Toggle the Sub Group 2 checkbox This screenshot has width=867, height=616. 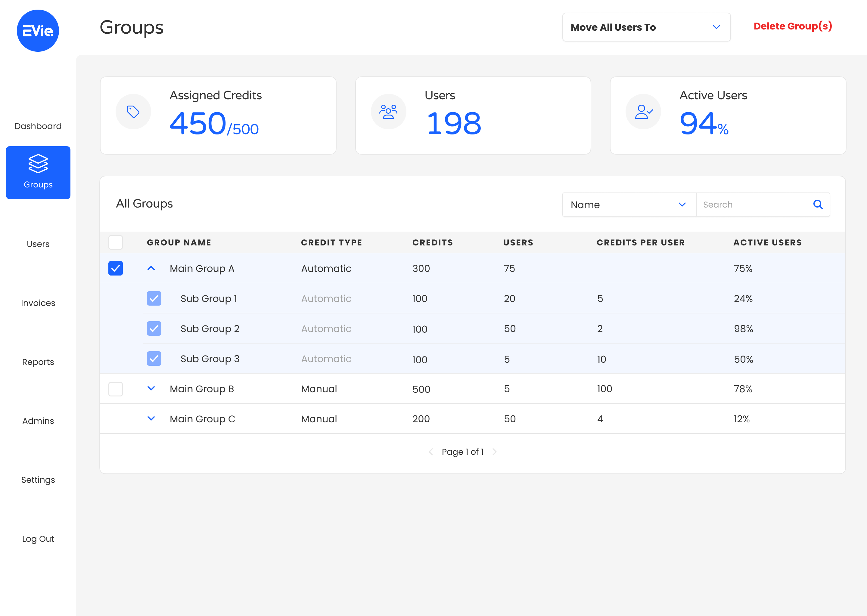(154, 328)
